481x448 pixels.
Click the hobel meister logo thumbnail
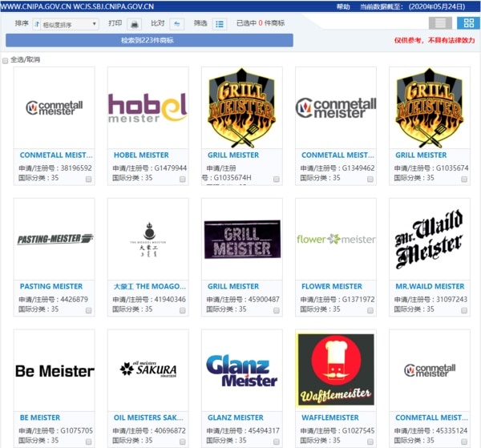(148, 108)
